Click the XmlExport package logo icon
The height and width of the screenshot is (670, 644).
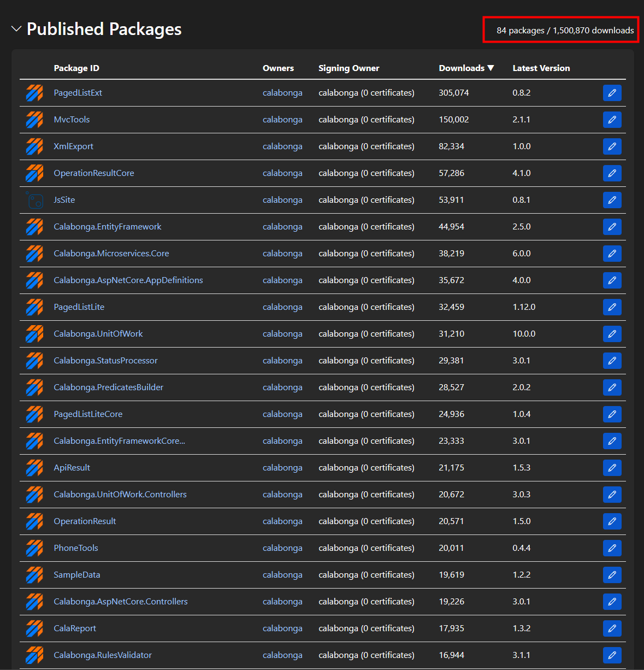(34, 146)
